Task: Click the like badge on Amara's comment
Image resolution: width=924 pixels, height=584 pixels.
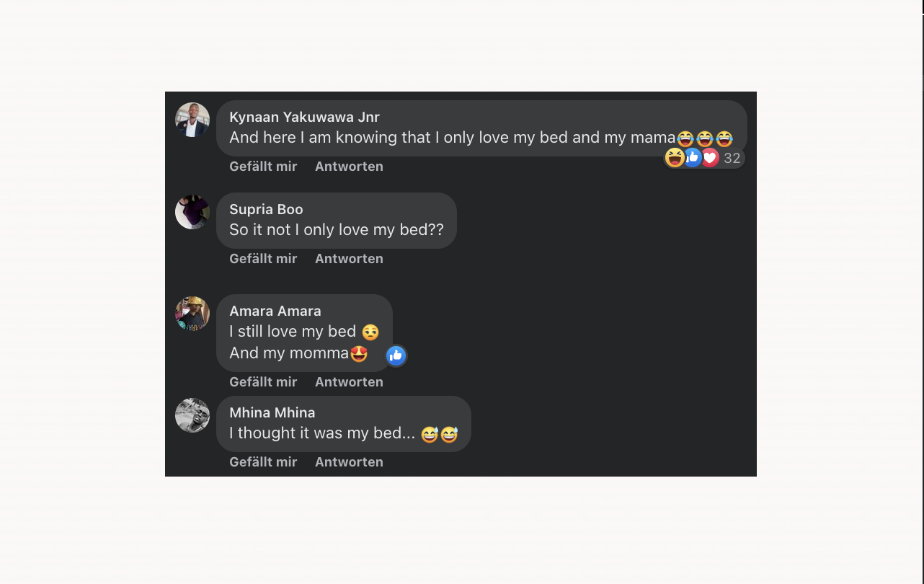Action: coord(396,355)
